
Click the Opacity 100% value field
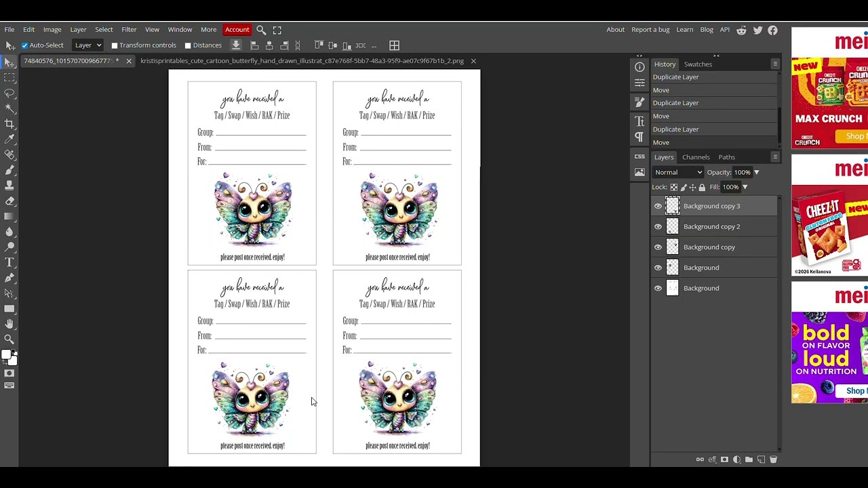click(x=742, y=172)
